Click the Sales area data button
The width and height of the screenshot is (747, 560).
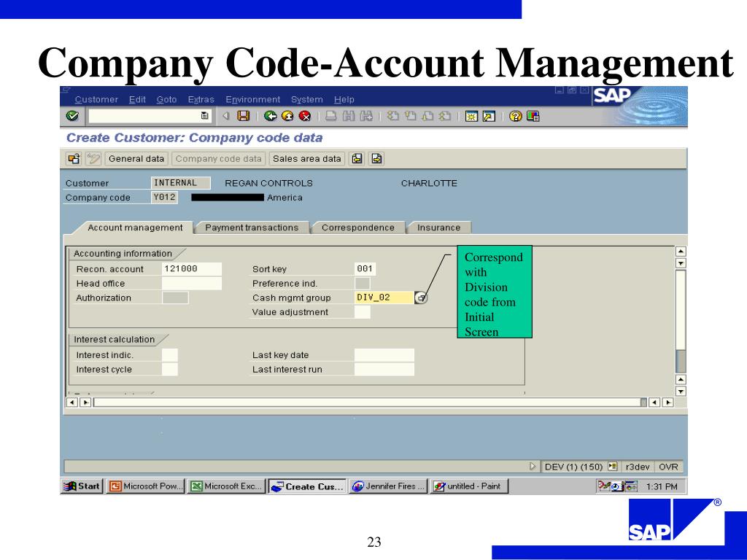pos(307,158)
